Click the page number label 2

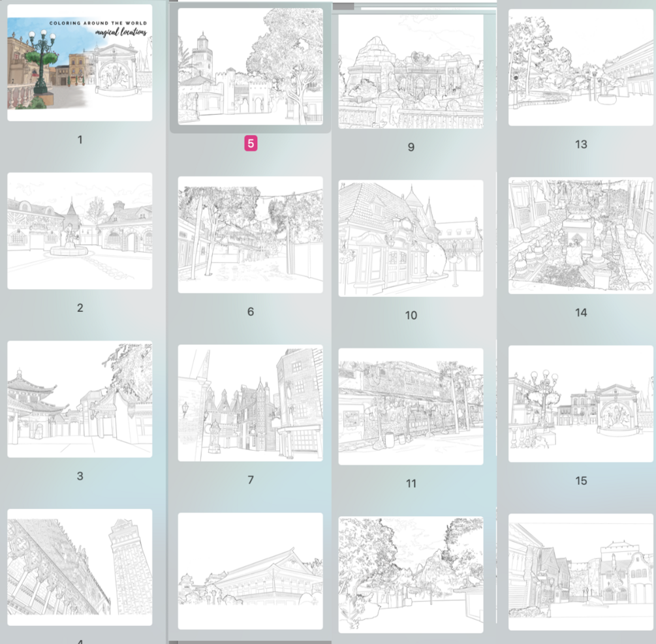point(80,308)
